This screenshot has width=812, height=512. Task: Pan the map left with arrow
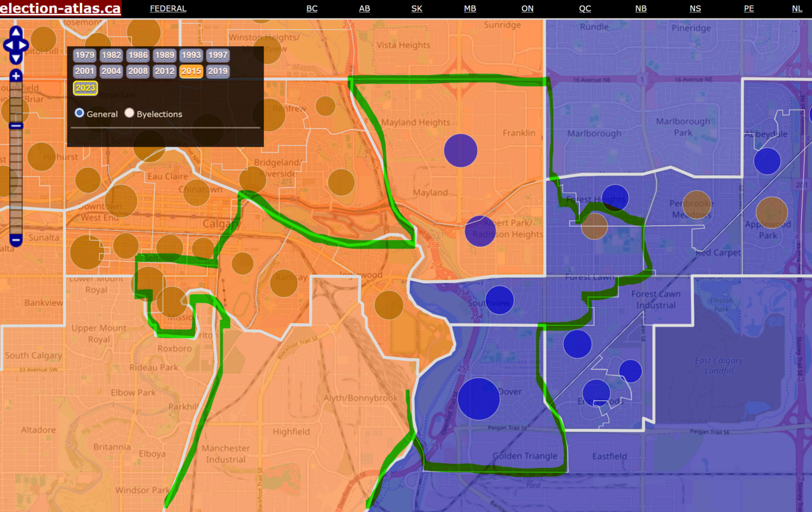click(8, 46)
